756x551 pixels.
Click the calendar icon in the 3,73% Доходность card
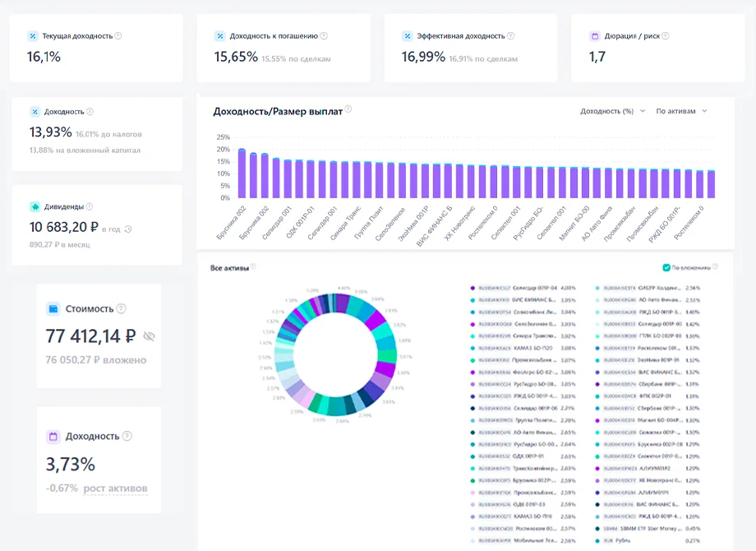click(x=53, y=436)
